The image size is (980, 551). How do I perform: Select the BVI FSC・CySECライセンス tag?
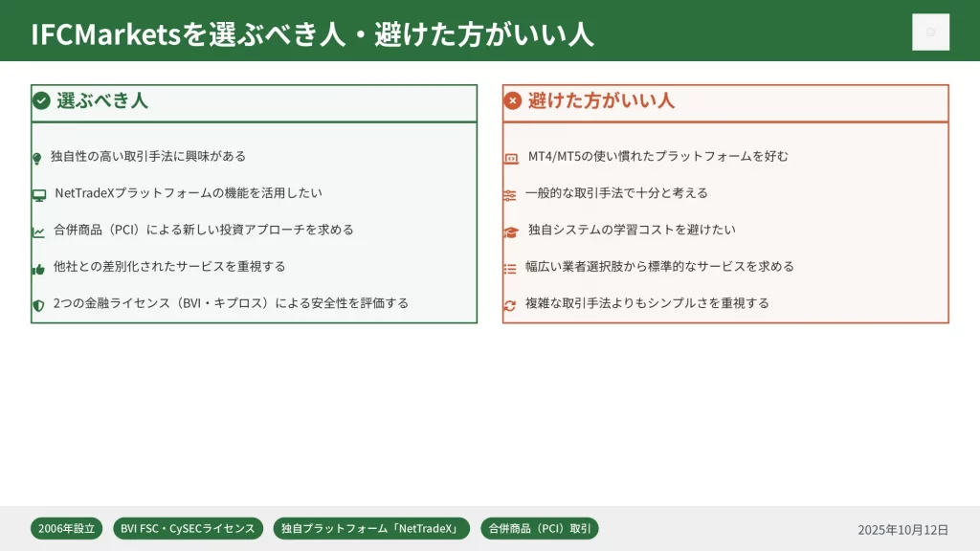click(188, 529)
